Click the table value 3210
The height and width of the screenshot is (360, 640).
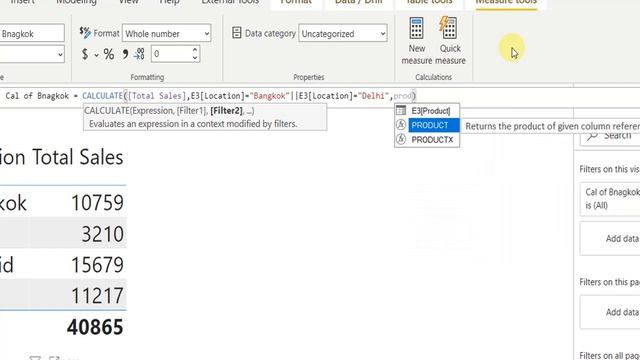[x=102, y=234]
